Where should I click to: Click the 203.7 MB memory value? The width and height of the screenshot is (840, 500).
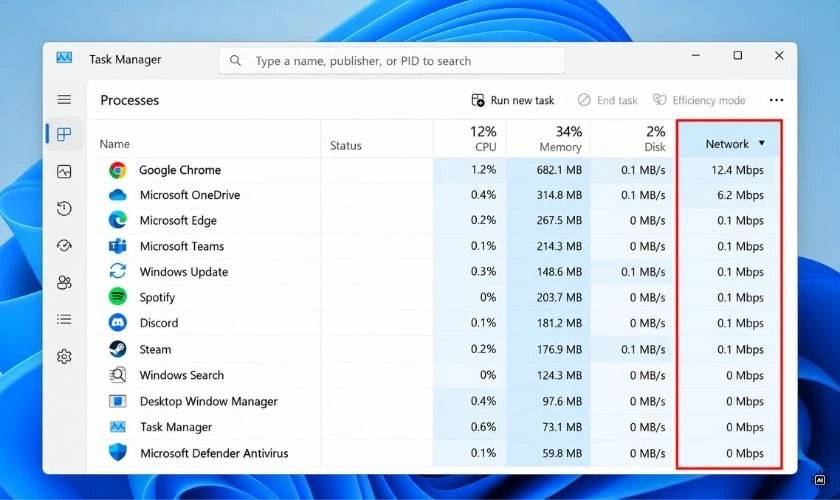[559, 297]
